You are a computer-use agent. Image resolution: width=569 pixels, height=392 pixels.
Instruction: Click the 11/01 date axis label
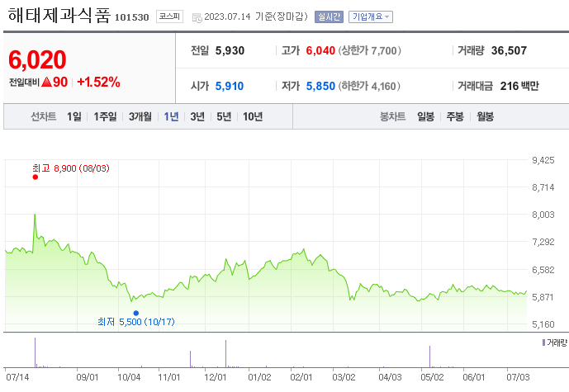click(x=168, y=377)
